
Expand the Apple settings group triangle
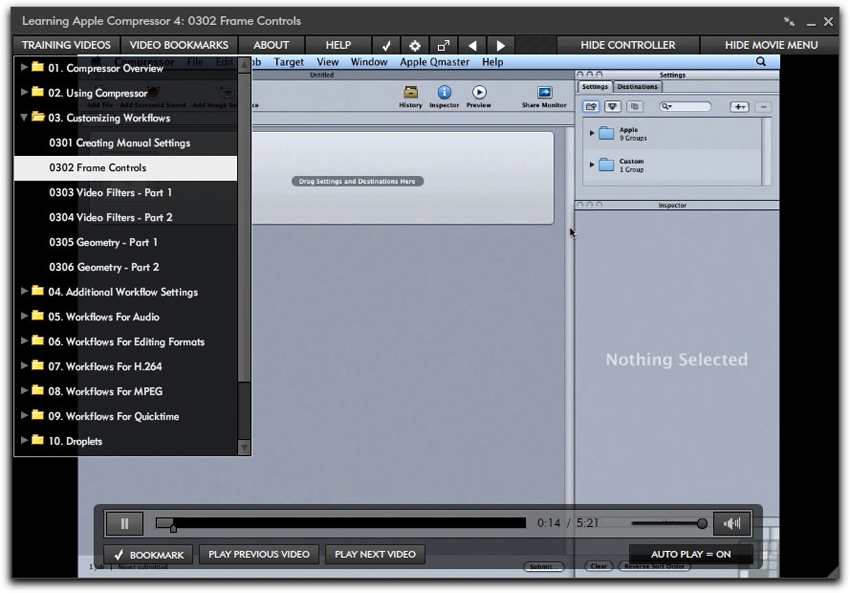[x=591, y=133]
